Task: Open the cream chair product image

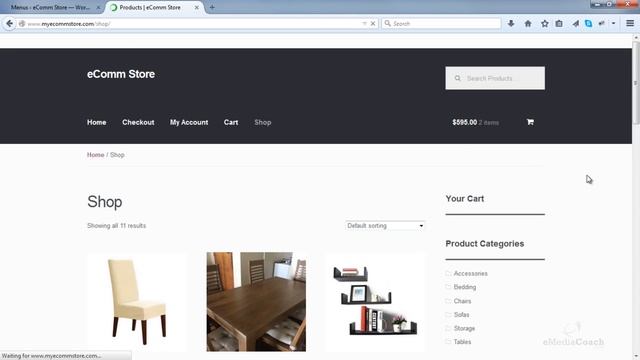Action: click(138, 302)
